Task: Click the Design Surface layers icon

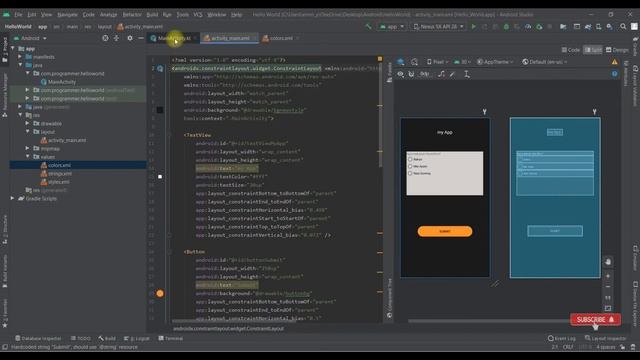Action: [x=401, y=62]
